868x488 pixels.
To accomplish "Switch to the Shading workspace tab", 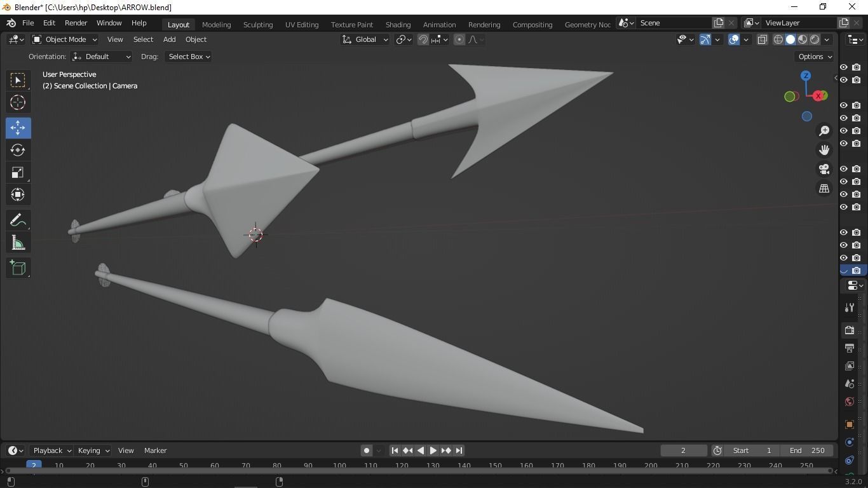I will (398, 24).
